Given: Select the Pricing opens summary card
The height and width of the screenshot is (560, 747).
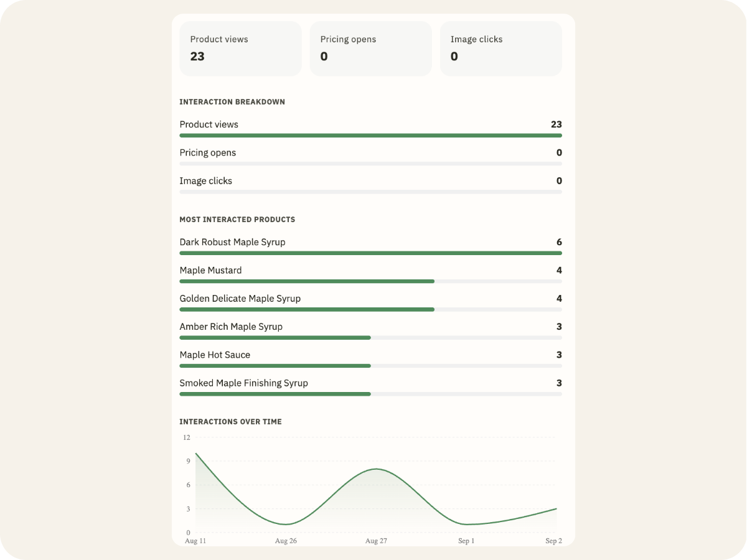Looking at the screenshot, I should click(x=370, y=49).
